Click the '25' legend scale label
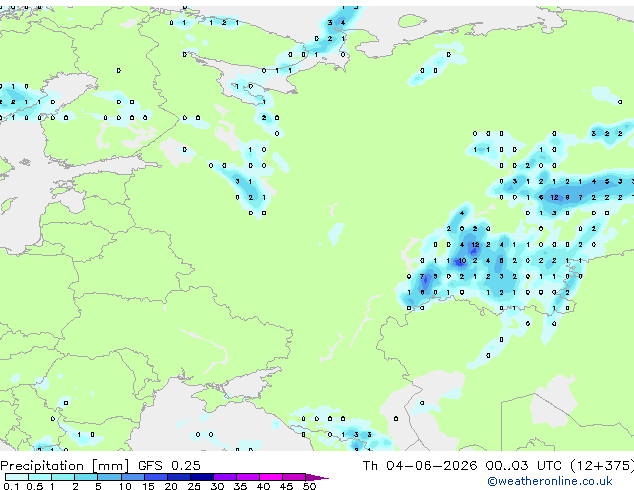This screenshot has height=490, width=634. coord(194,486)
